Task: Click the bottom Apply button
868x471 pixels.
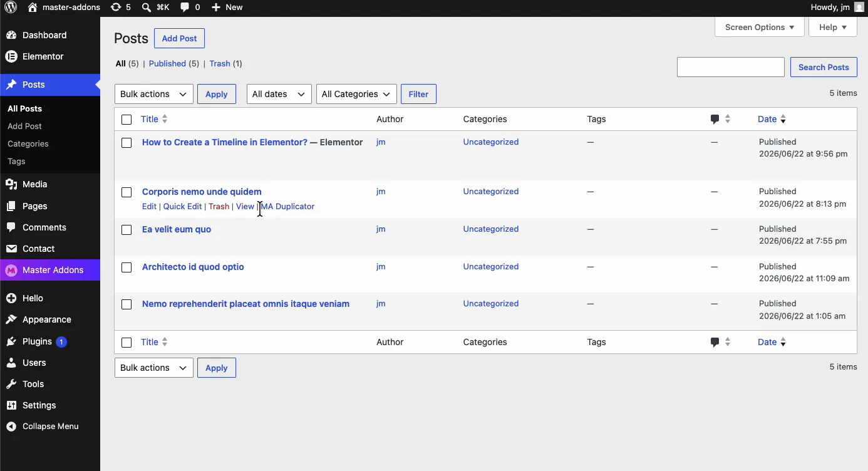Action: point(217,368)
